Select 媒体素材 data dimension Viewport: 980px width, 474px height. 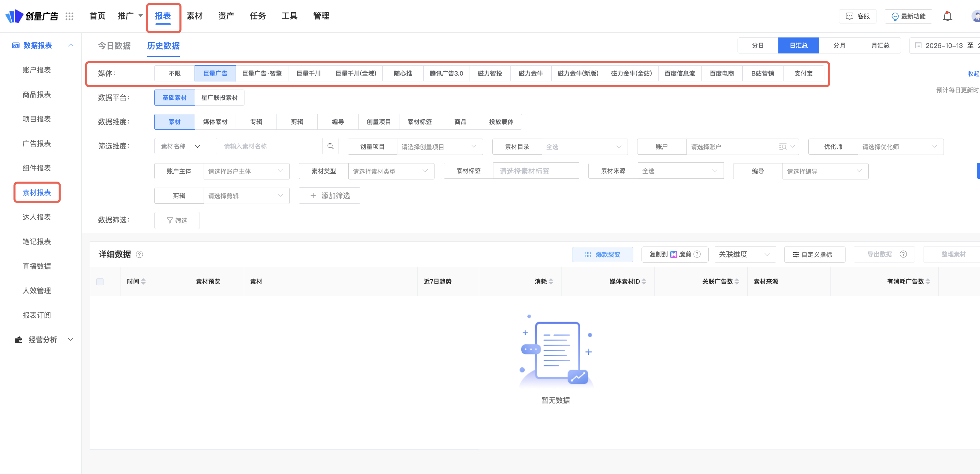pyautogui.click(x=215, y=122)
